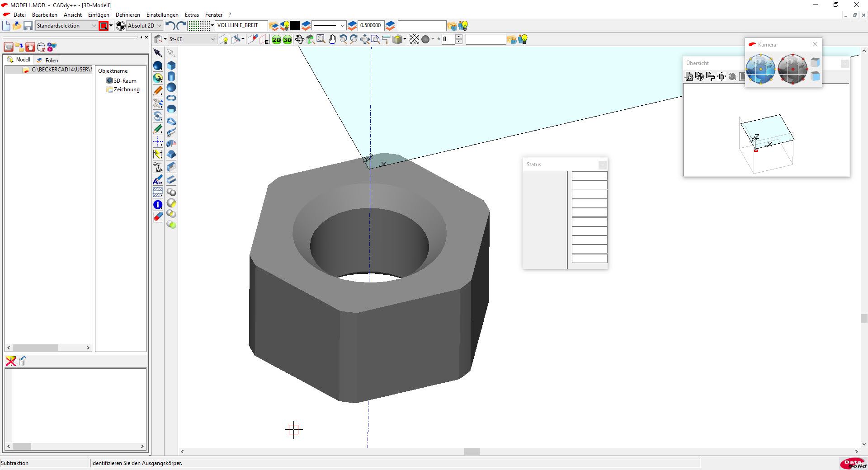Screen dimensions: 868x470
Task: Click the red selection window icon
Action: (x=104, y=26)
